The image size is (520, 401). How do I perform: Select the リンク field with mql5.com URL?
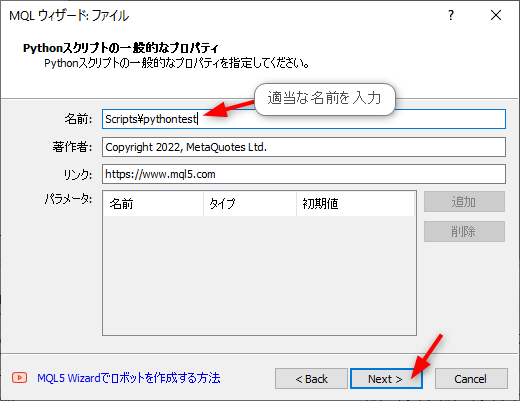click(304, 174)
